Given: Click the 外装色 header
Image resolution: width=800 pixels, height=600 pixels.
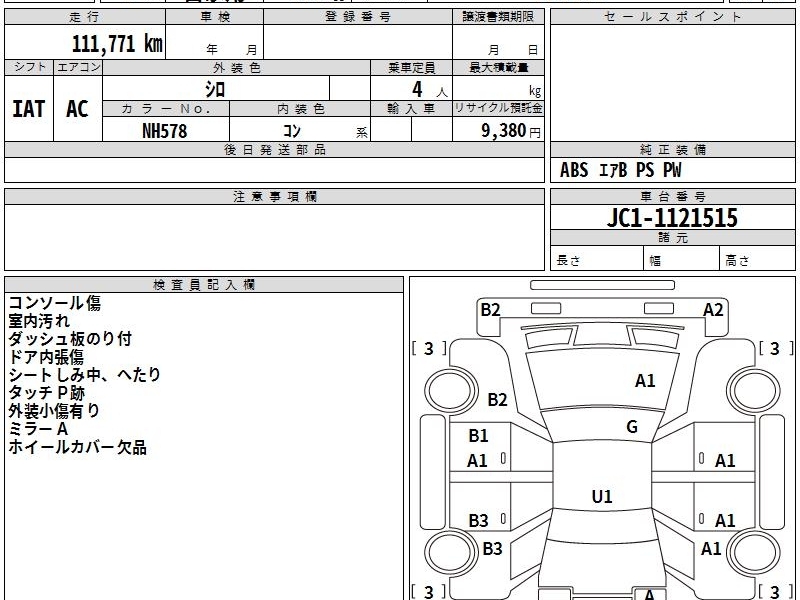Looking at the screenshot, I should 237,67.
